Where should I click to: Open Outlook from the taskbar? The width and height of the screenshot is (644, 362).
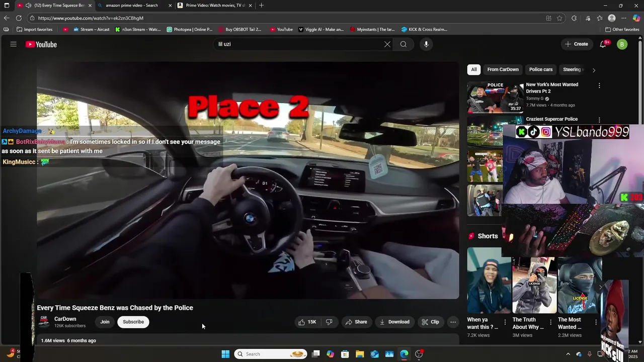coord(374,354)
